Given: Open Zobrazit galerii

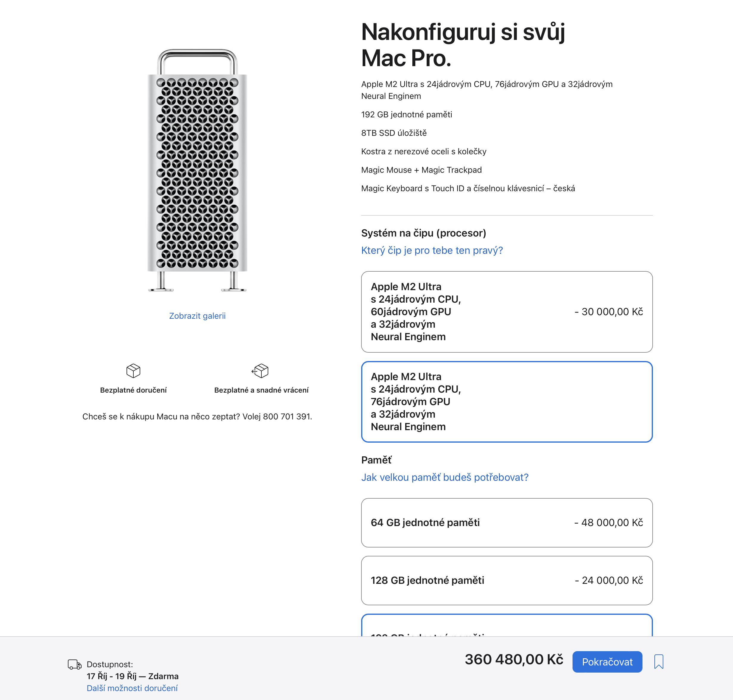Looking at the screenshot, I should (197, 315).
